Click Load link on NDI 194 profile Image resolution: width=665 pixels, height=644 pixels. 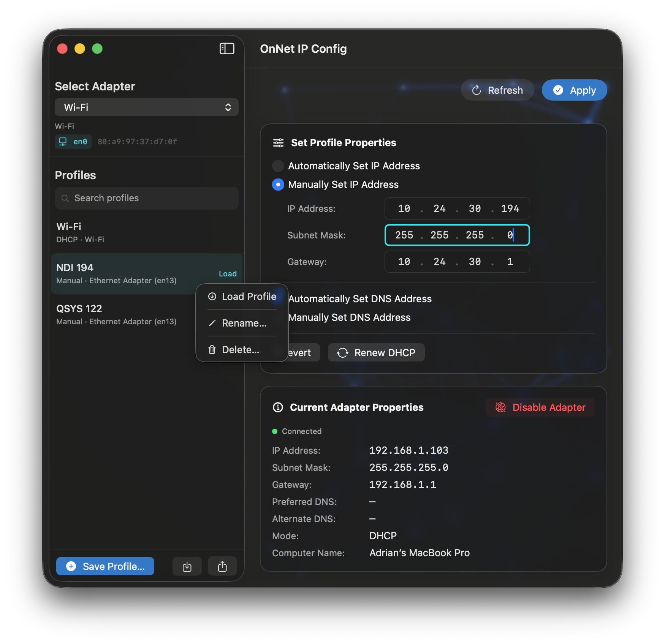(228, 274)
